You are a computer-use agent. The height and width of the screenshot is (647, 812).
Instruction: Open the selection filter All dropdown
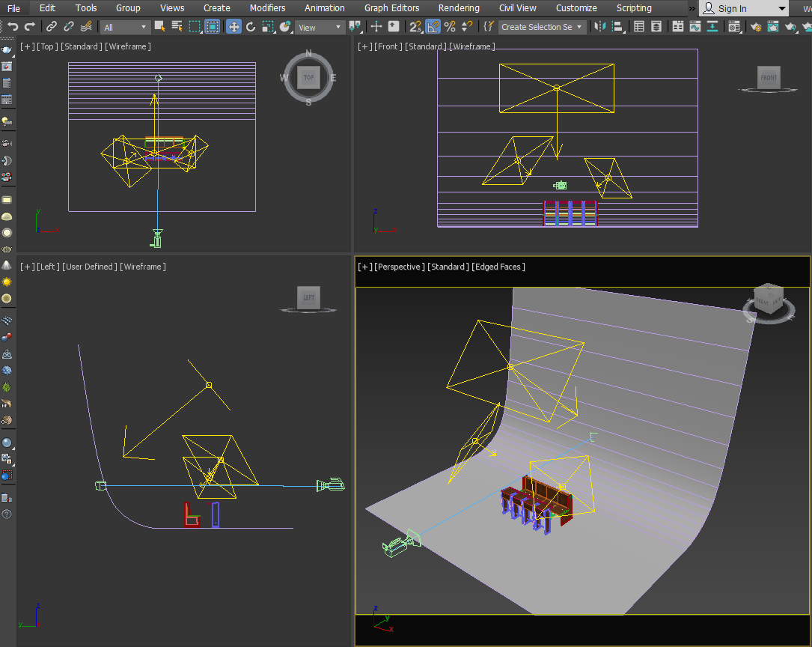click(125, 28)
